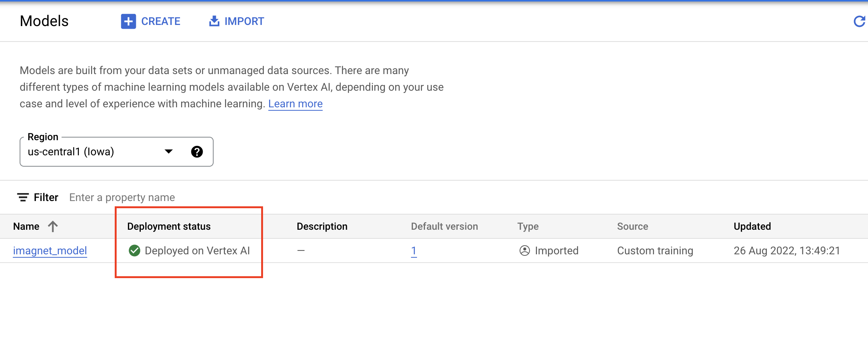Click the Description column header
The height and width of the screenshot is (362, 868).
tap(322, 226)
